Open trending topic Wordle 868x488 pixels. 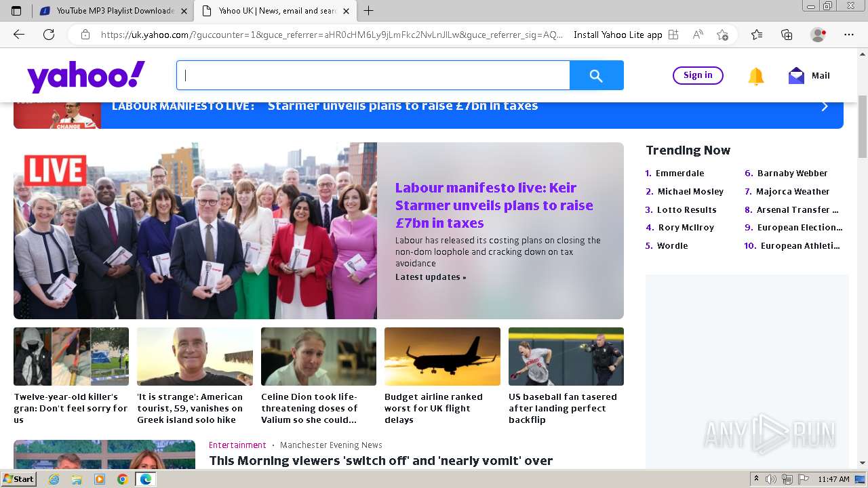click(672, 246)
